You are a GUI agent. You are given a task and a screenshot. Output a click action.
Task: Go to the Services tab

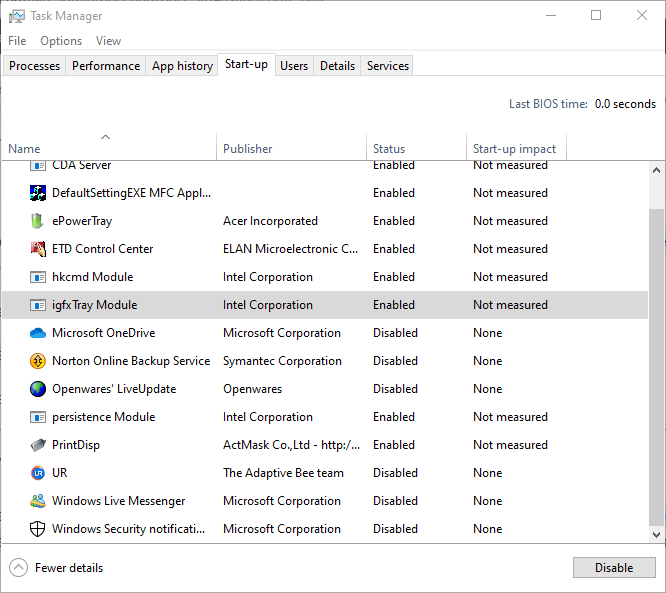388,66
